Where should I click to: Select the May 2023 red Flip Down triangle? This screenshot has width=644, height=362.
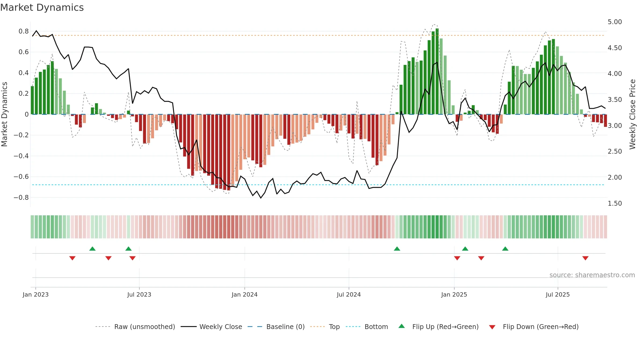pyautogui.click(x=108, y=258)
